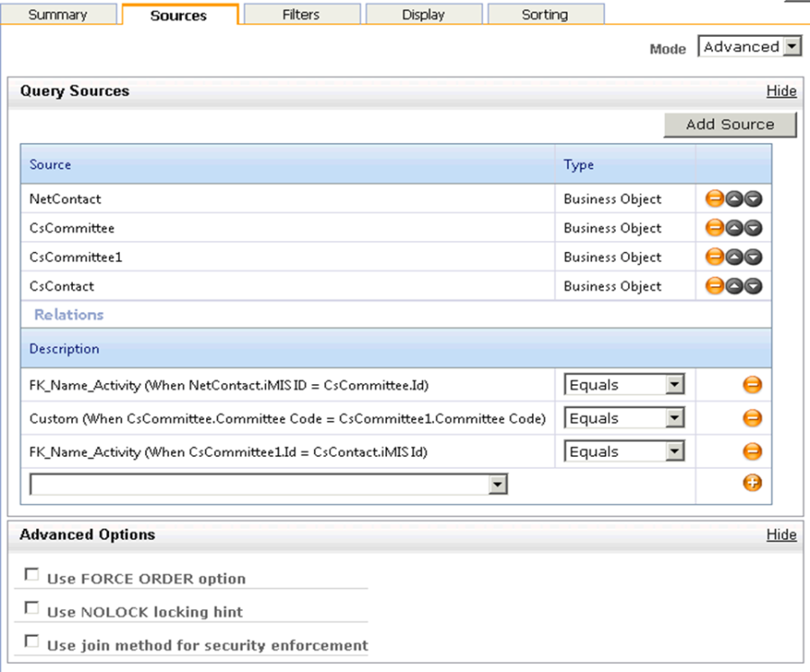
Task: Open Equals dropdown for Custom relation
Action: (674, 418)
